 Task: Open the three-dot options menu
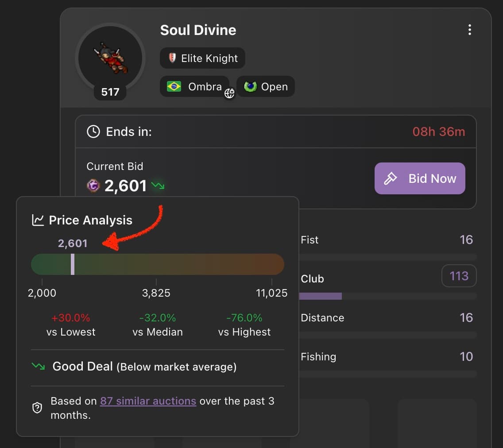pyautogui.click(x=469, y=30)
